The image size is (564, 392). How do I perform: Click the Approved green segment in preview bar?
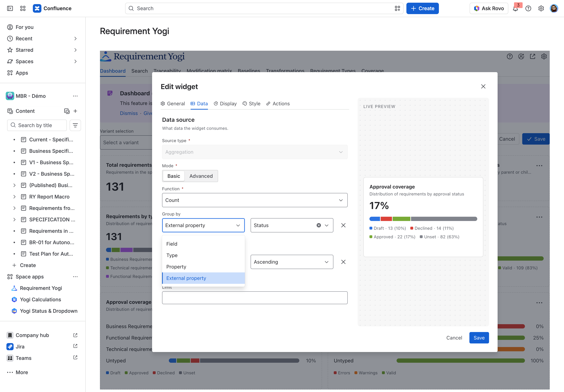point(401,219)
